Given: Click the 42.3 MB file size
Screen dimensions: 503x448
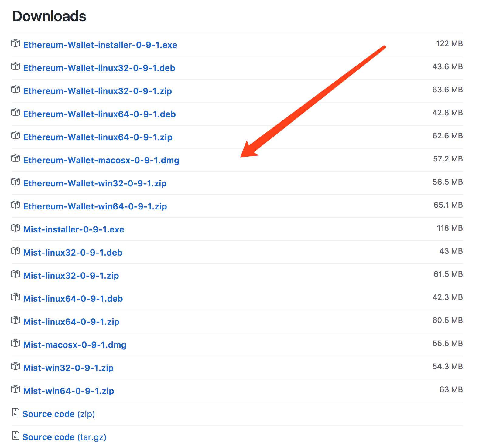Looking at the screenshot, I should 447,297.
